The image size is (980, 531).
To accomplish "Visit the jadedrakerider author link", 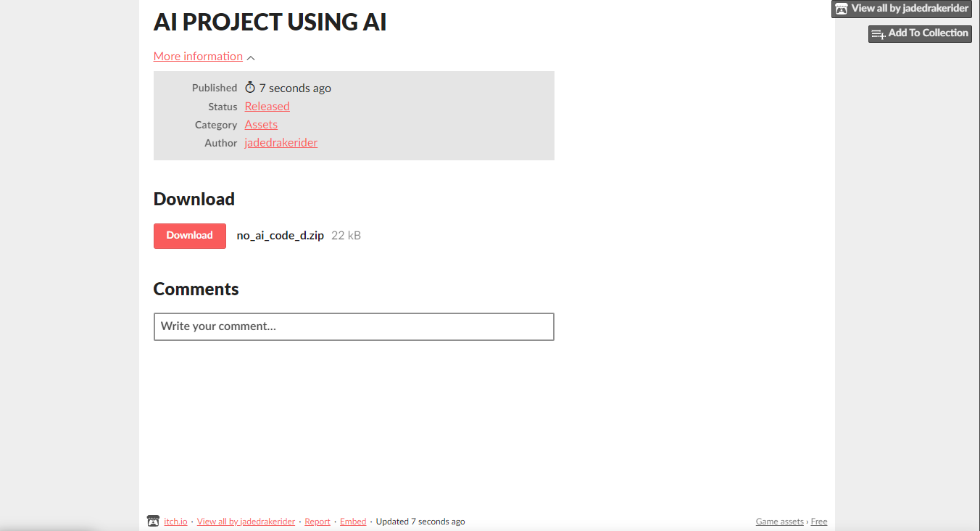I will [281, 143].
